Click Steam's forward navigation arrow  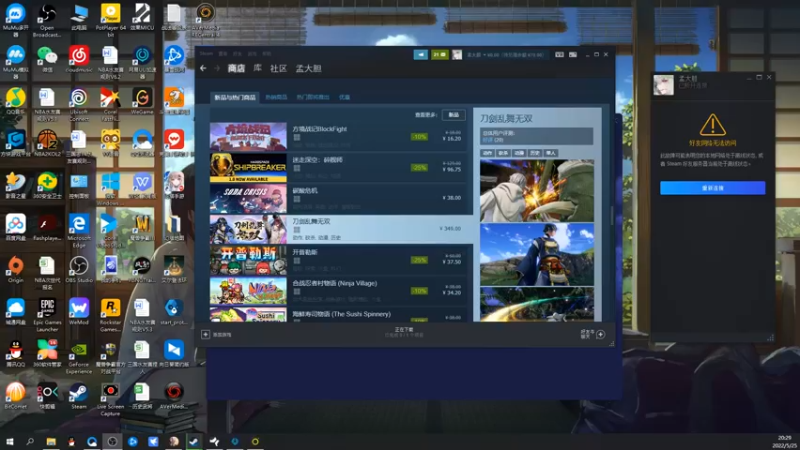click(x=217, y=68)
